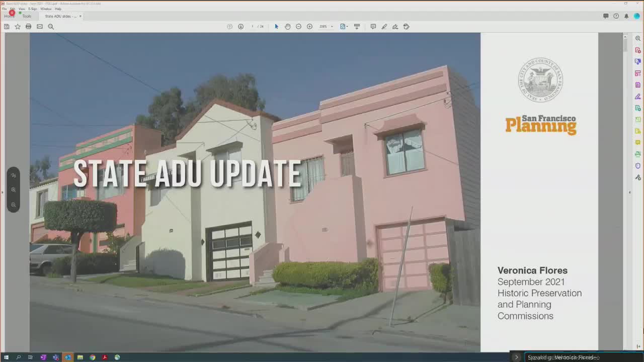Viewport: 644px width, 362px height.
Task: Open the E-Sign menu
Action: click(33, 9)
